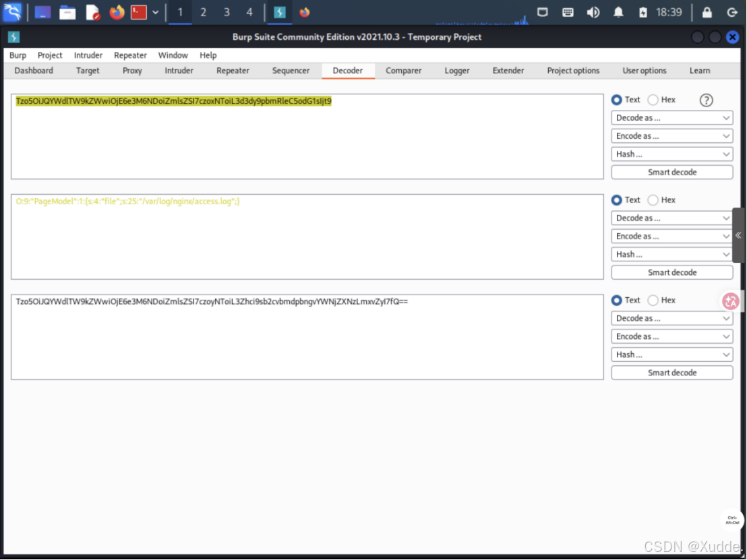Open 'Decode as ...' dropdown for first box

[x=671, y=118]
